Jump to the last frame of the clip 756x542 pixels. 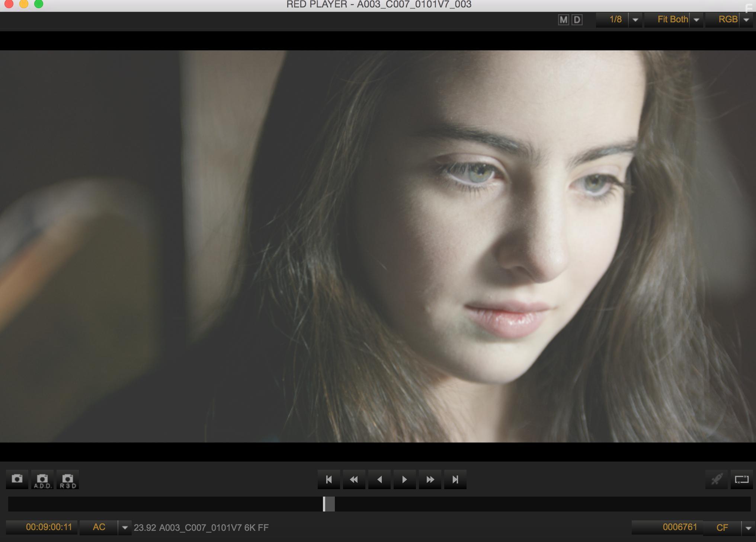(455, 480)
